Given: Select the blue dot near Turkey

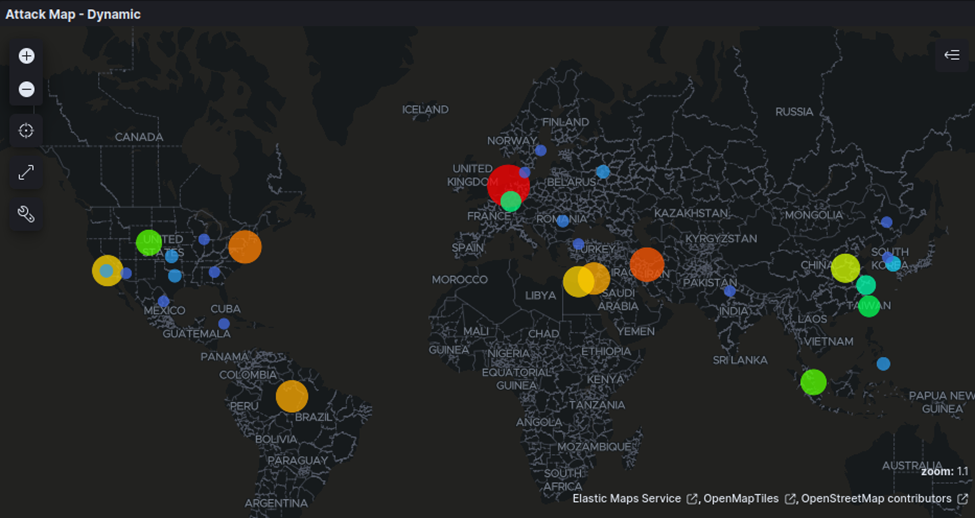Looking at the screenshot, I should pos(578,244).
